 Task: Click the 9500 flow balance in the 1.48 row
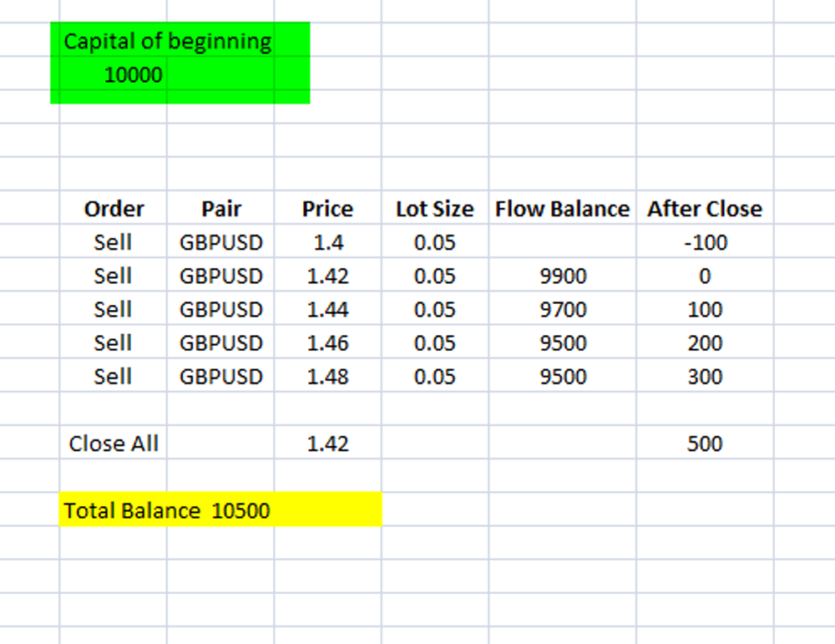click(562, 376)
